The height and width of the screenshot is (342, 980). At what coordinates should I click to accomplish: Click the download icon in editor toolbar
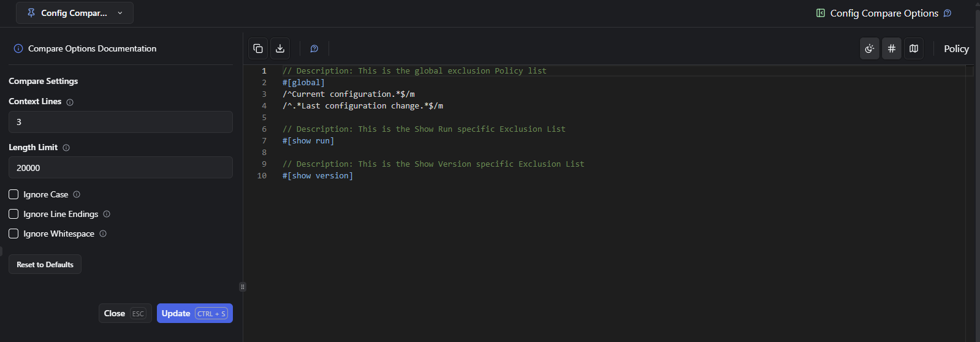pos(280,48)
